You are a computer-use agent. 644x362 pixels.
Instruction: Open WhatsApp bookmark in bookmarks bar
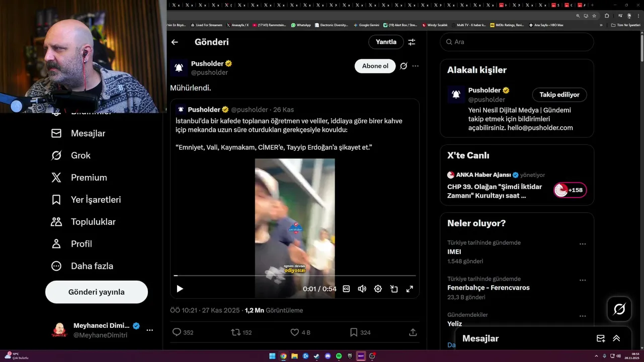(x=301, y=25)
